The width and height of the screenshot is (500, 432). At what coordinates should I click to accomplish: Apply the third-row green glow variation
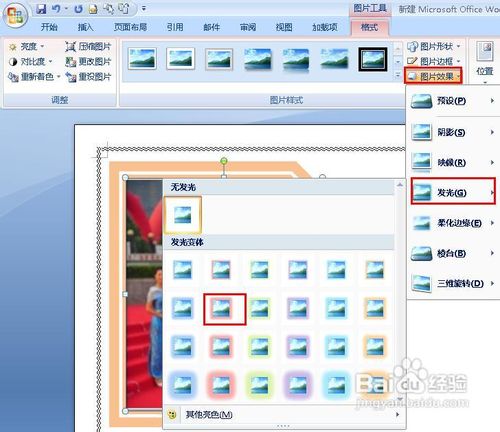pos(259,347)
